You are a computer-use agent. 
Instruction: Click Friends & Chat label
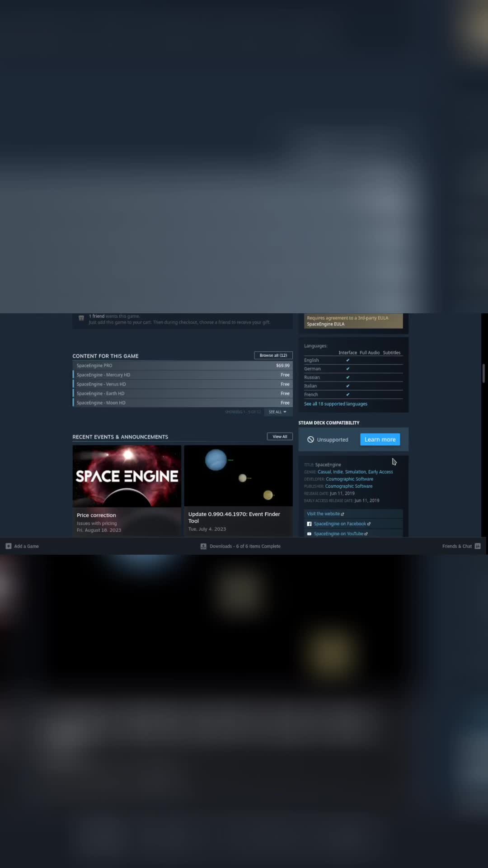pyautogui.click(x=457, y=546)
